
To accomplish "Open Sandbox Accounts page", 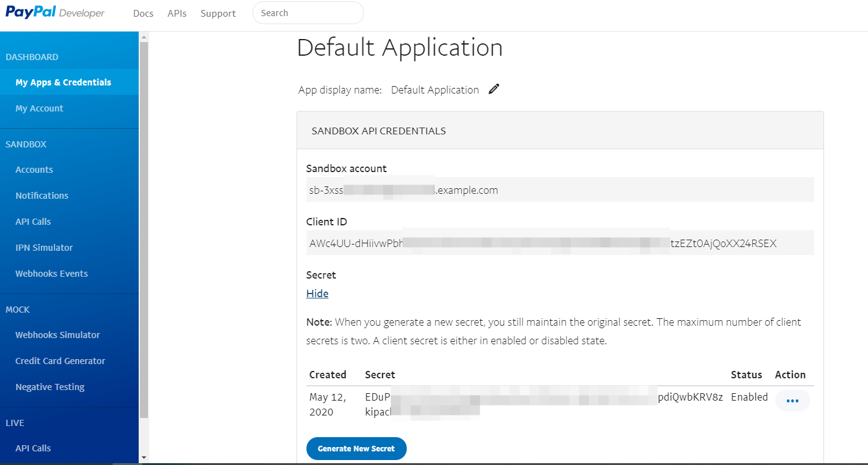I will tap(34, 170).
